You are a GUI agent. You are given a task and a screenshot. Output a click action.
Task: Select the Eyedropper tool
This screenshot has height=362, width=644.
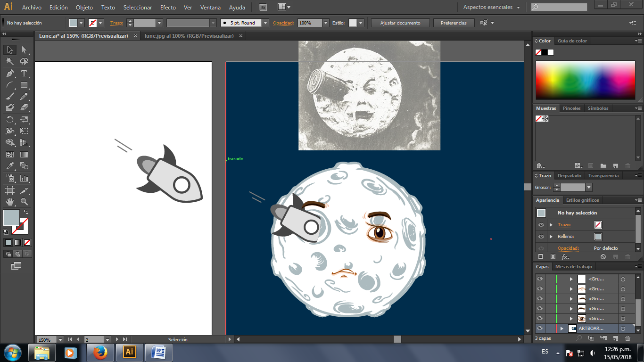pos(9,166)
